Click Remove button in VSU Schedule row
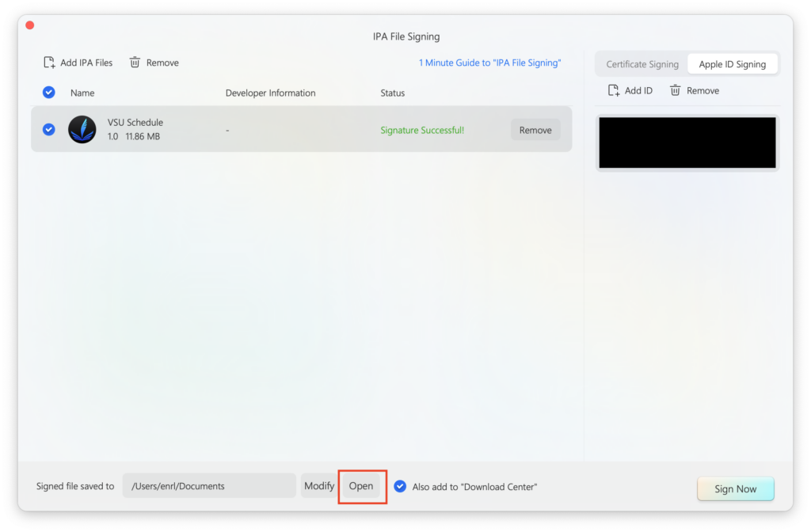Image resolution: width=811 pixels, height=532 pixels. pyautogui.click(x=535, y=130)
